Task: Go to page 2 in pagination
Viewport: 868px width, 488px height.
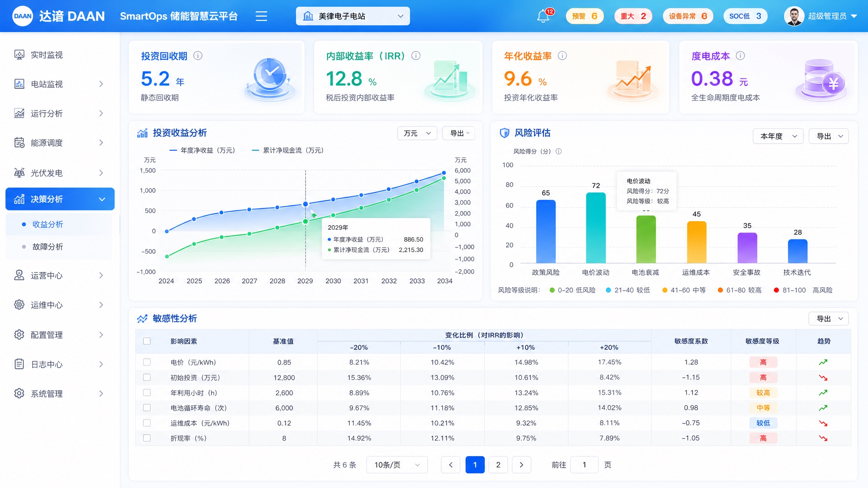Action: click(x=498, y=465)
